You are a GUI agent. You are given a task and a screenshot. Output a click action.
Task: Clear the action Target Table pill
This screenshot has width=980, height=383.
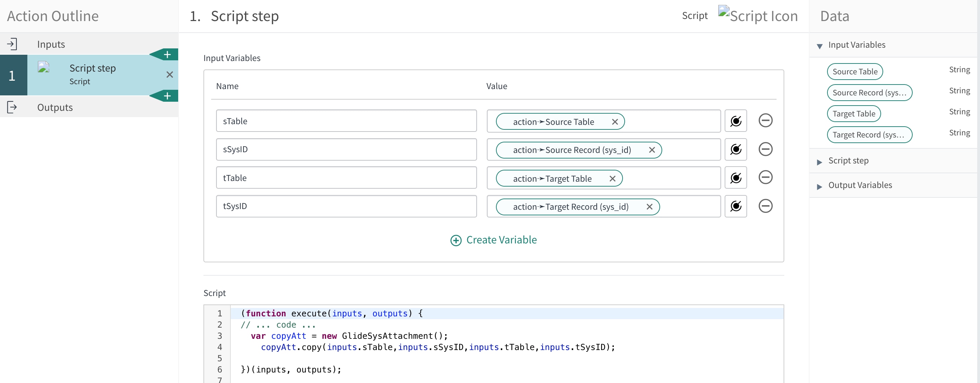(612, 179)
